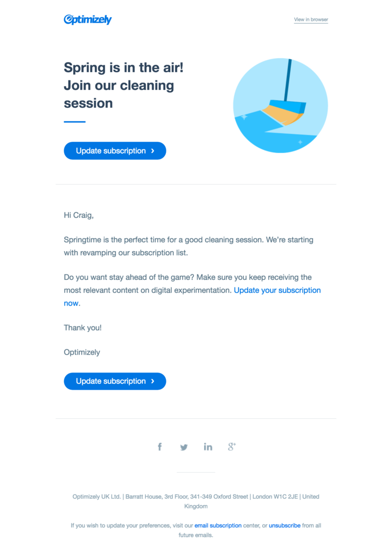Click the chevron arrow in the bottom Update subscription button
This screenshot has width=392, height=552.
click(153, 381)
